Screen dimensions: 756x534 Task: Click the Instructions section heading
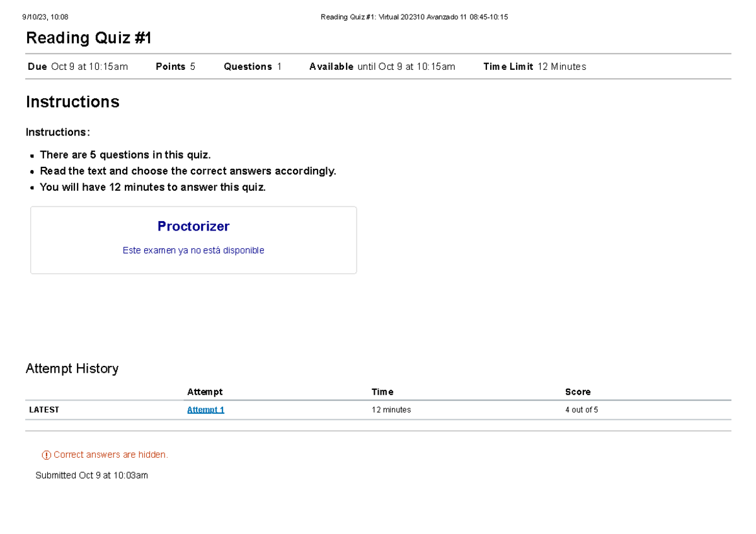pos(72,101)
